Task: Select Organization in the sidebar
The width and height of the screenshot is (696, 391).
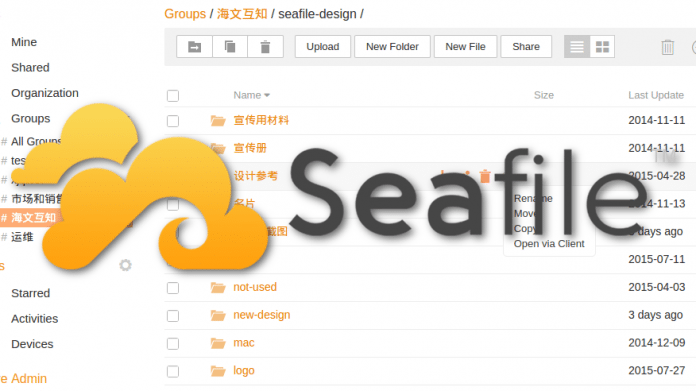Action: (x=45, y=93)
